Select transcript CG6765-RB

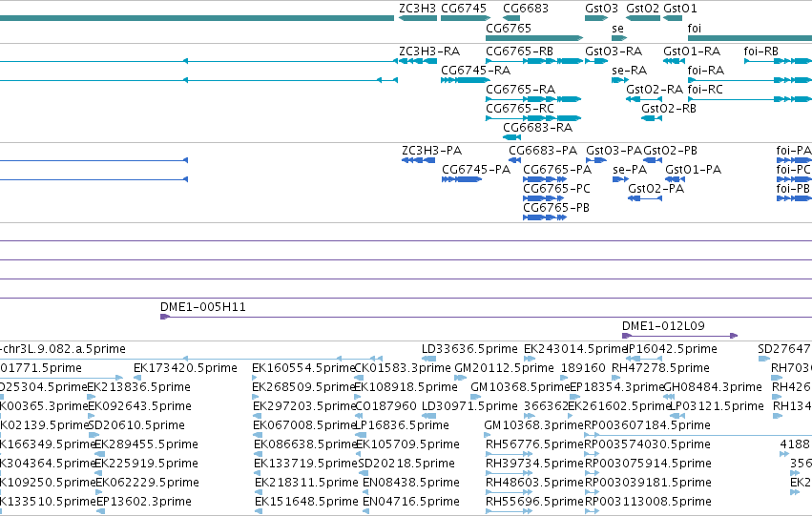(519, 52)
